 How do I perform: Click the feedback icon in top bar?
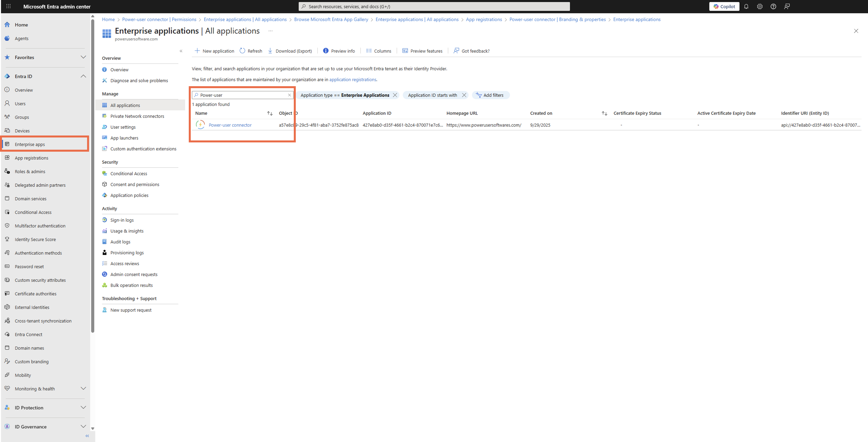coord(787,6)
